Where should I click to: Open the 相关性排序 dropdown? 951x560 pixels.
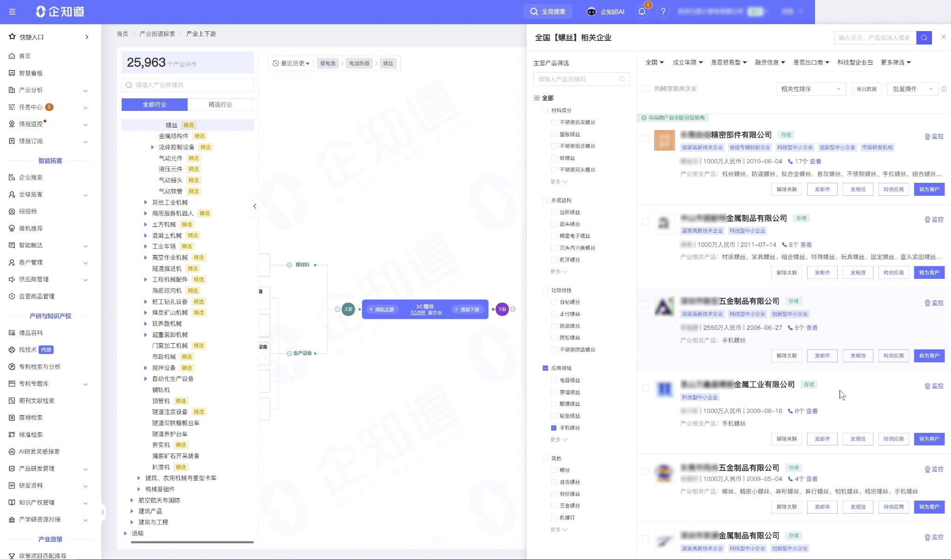pyautogui.click(x=810, y=89)
